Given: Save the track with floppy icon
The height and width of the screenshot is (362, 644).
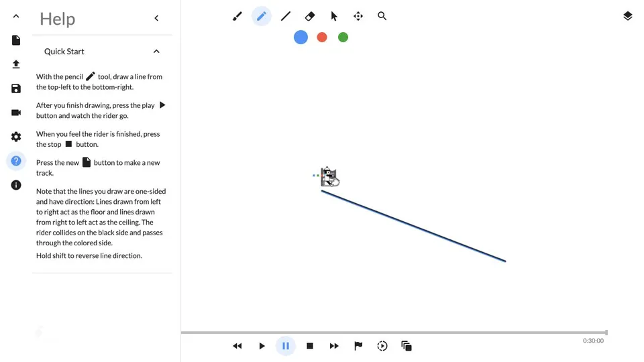Looking at the screenshot, I should tap(16, 88).
